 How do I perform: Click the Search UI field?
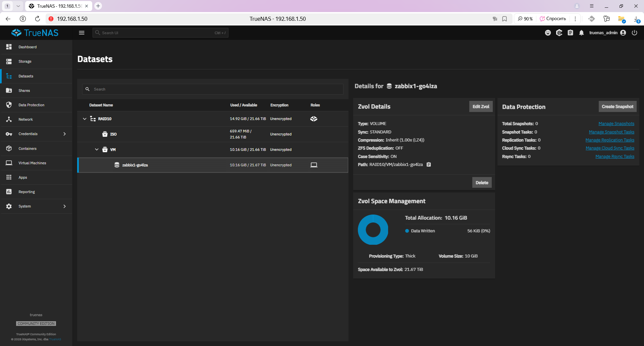point(160,33)
